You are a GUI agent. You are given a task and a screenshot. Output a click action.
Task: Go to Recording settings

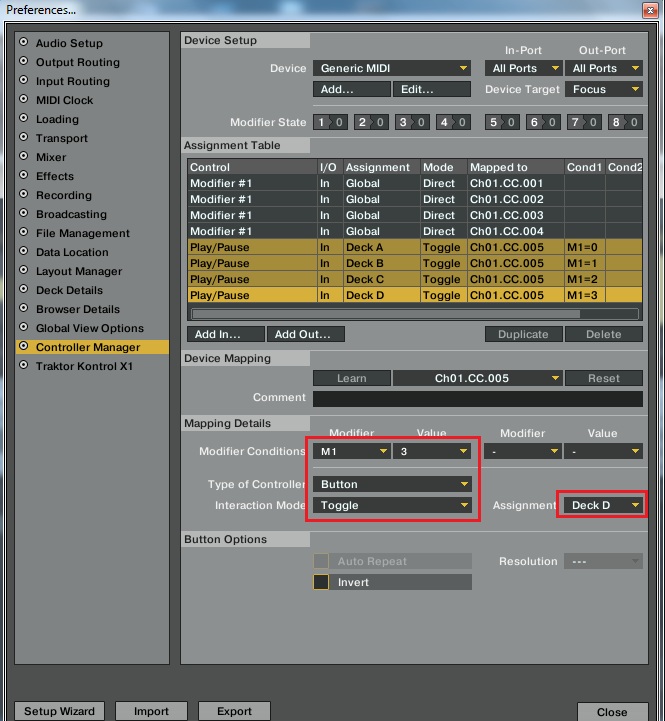click(x=63, y=195)
